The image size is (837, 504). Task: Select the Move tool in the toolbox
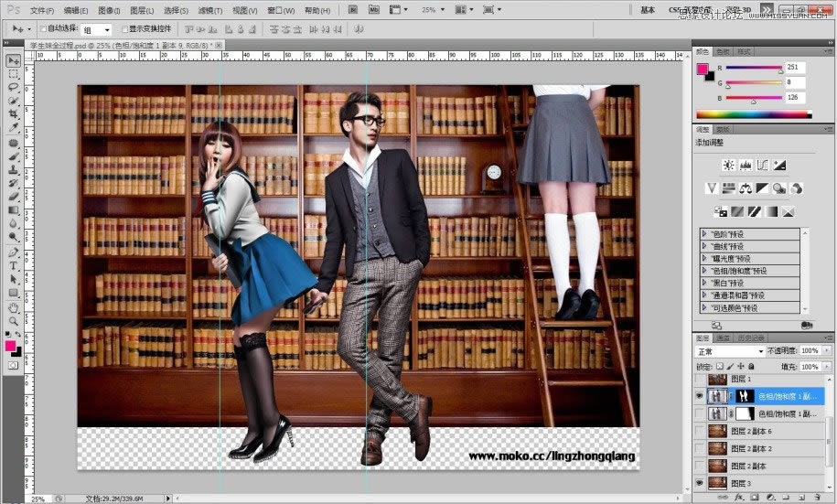coord(14,60)
